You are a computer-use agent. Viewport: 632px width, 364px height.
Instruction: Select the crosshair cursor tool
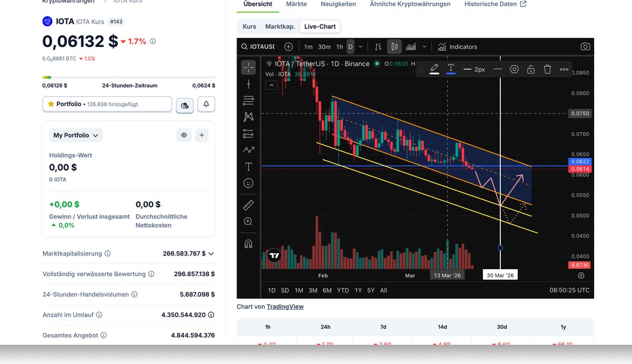[x=249, y=67]
